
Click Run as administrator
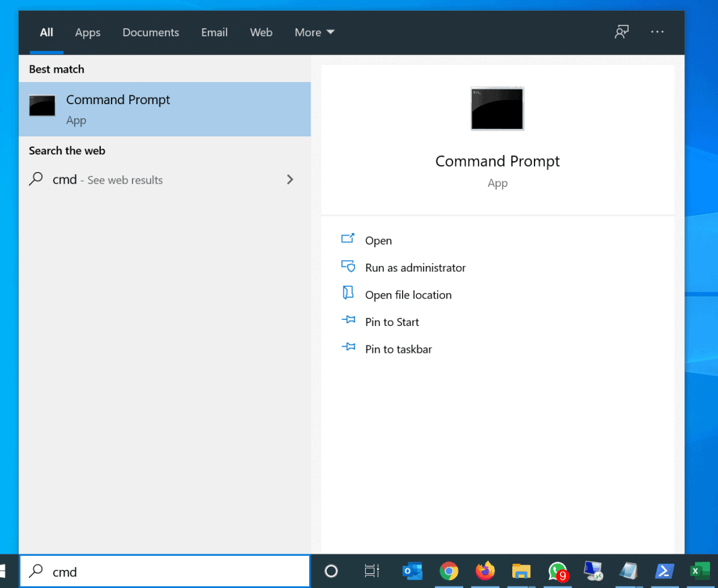click(x=415, y=267)
